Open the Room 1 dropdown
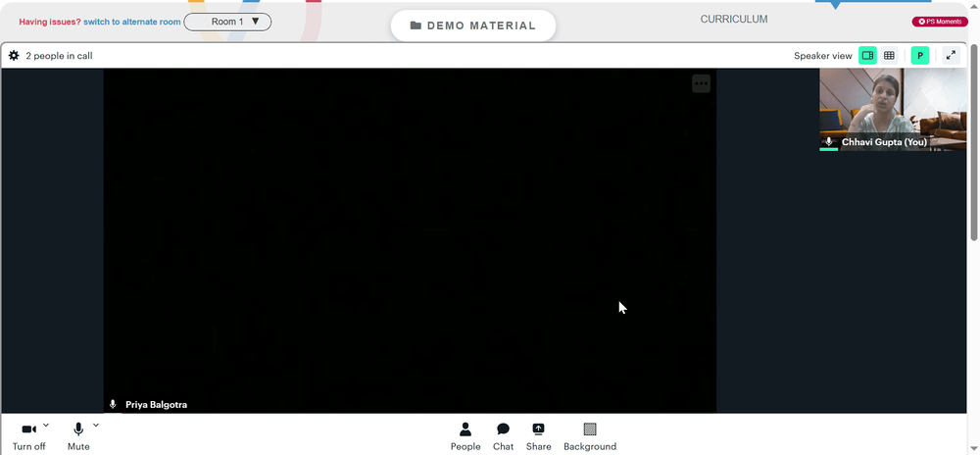Screen dimensions: 980x455 [227, 22]
